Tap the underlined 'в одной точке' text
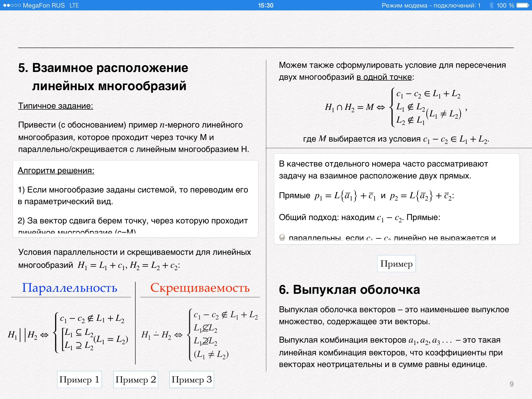Screen dimensions: 532x399 pyautogui.click(x=384, y=77)
